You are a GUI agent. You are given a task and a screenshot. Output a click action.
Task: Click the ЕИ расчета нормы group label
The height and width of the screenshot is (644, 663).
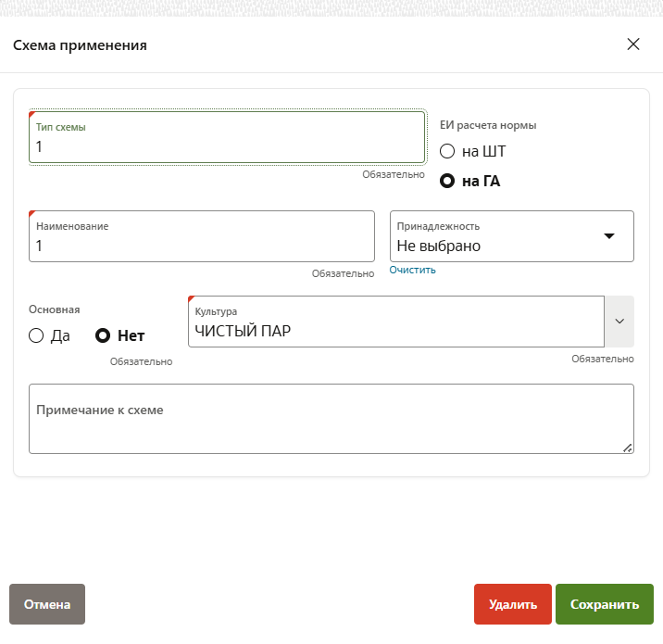click(x=487, y=125)
